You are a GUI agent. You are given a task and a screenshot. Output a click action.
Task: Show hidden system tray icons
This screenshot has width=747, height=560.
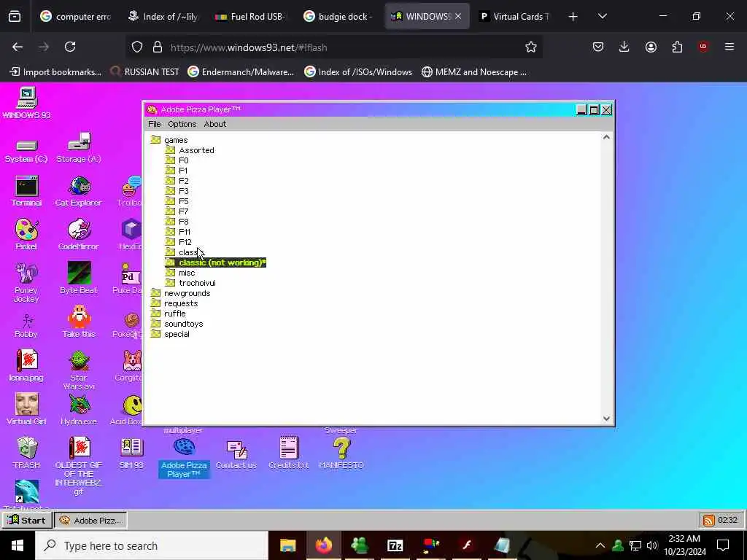[600, 545]
